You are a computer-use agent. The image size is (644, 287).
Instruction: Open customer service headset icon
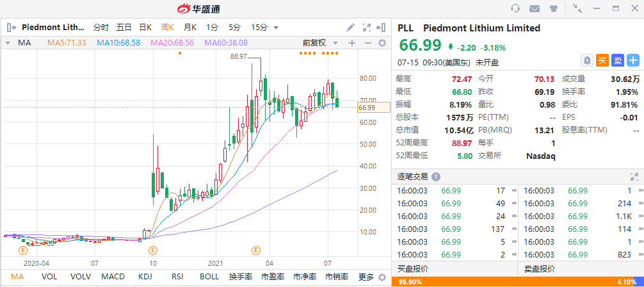[x=515, y=8]
